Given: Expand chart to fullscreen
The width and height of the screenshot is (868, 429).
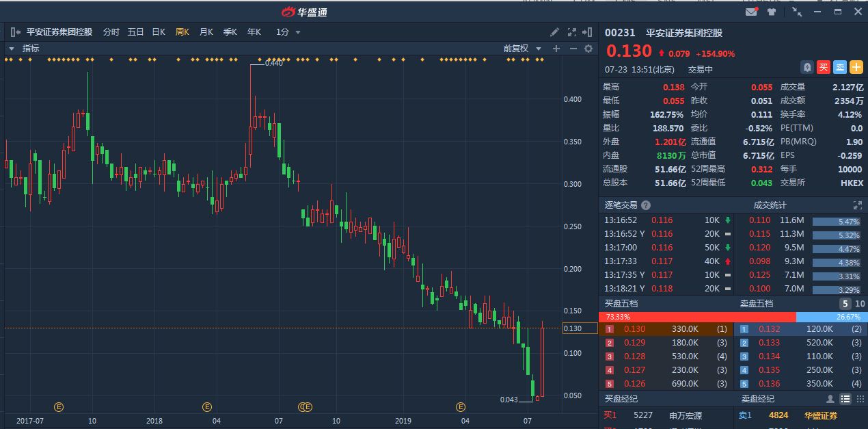Looking at the screenshot, I should coord(571,32).
